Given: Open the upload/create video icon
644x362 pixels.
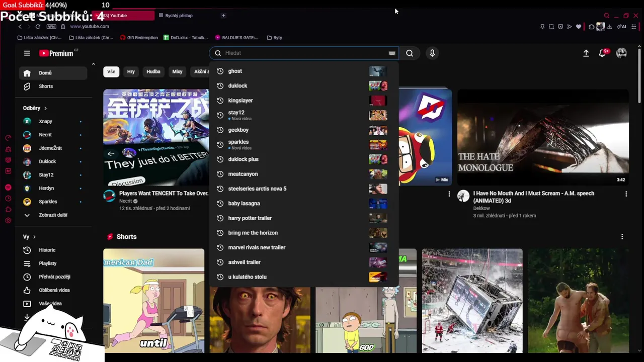Looking at the screenshot, I should [x=586, y=53].
